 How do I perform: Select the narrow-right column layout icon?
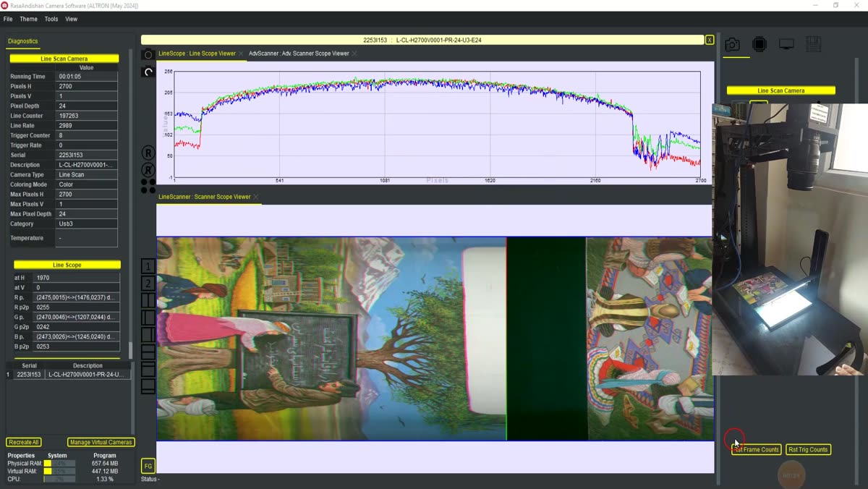click(148, 335)
